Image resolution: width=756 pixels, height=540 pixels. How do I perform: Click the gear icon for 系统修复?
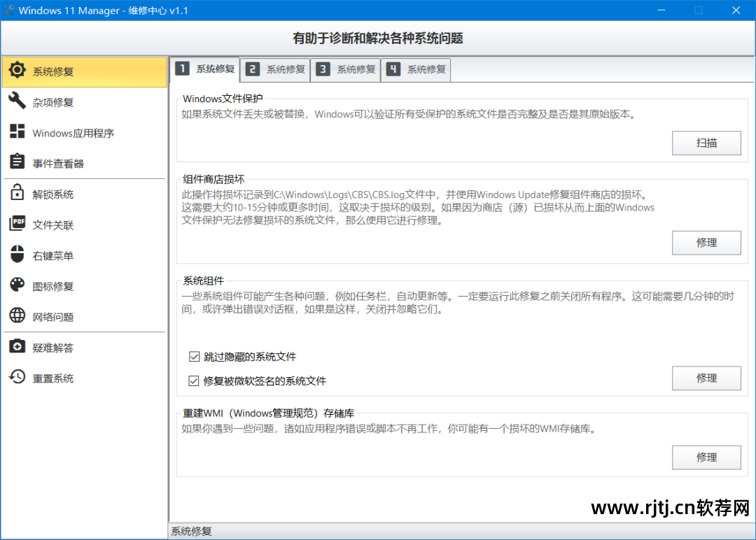pos(17,71)
